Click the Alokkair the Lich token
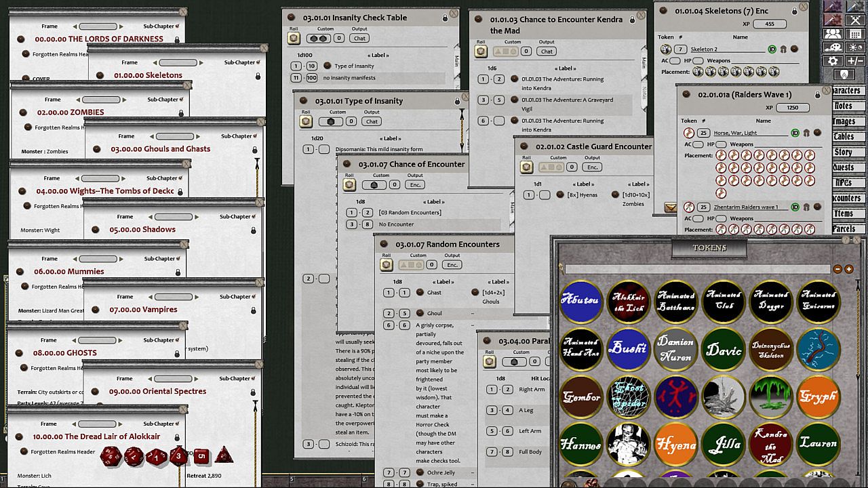868x488 pixels. tap(628, 302)
